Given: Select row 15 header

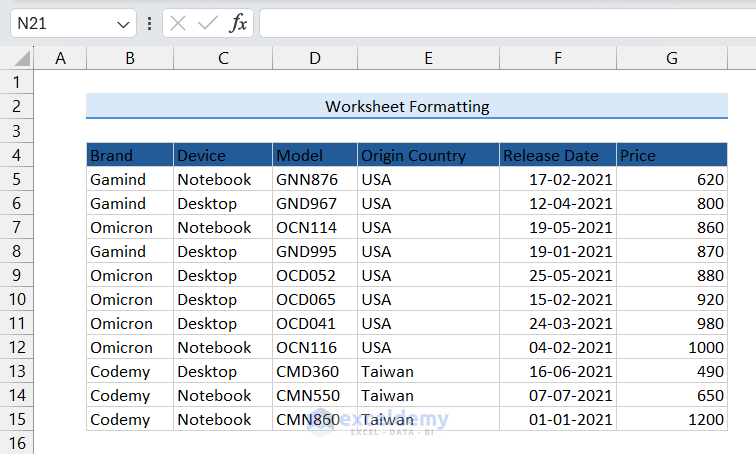Looking at the screenshot, I should [x=16, y=419].
